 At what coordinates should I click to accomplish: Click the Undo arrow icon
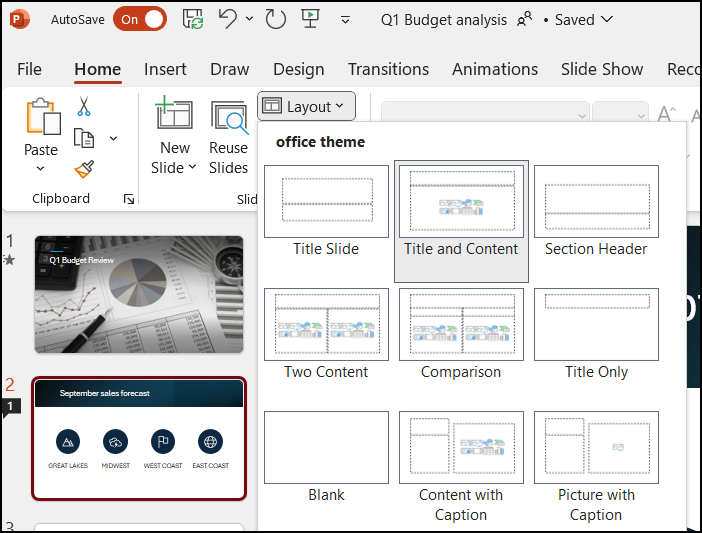click(228, 19)
